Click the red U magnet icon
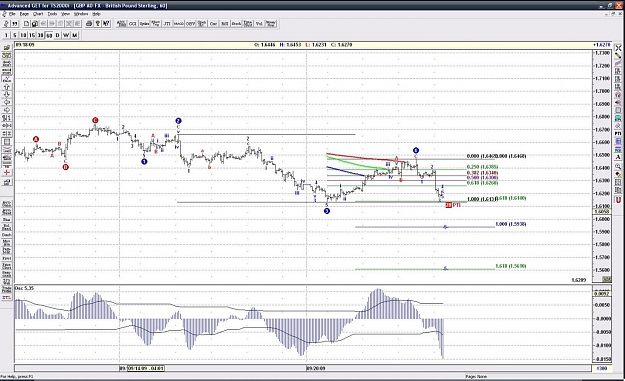 [x=618, y=200]
